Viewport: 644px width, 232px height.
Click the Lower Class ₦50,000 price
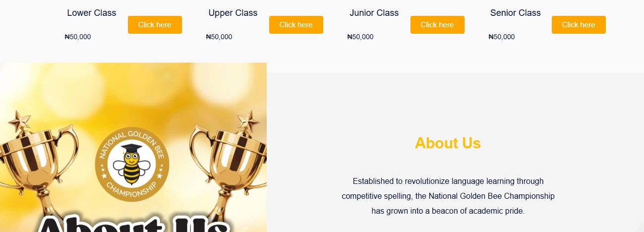point(78,37)
